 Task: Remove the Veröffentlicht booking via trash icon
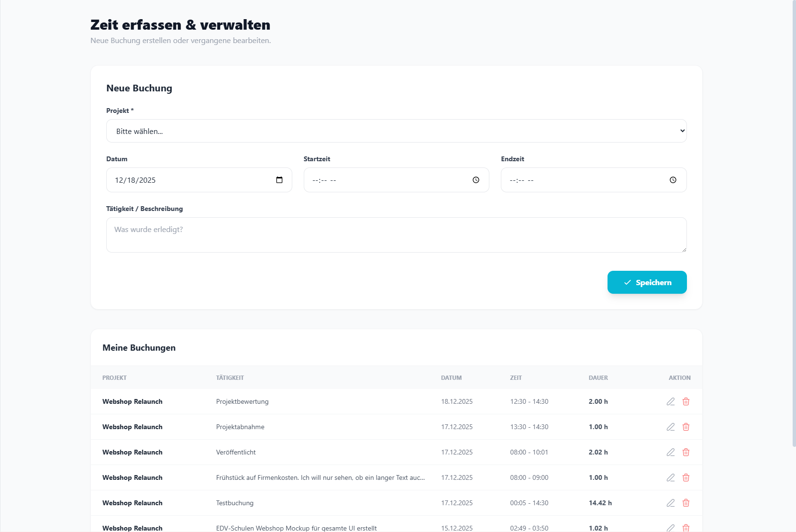686,452
